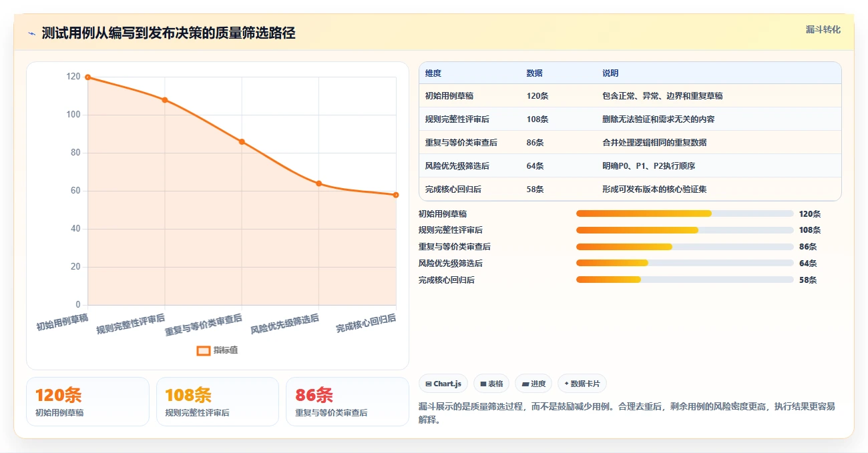Screen dimensions: 868x453
Task: Click the 120 data point for 初始用例草稿
Action: [87, 77]
